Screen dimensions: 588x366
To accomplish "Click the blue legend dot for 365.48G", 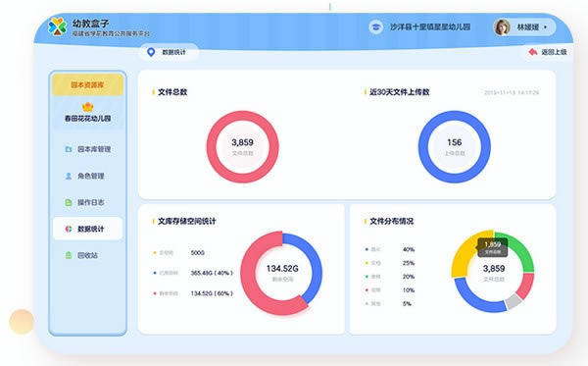I will click(155, 273).
